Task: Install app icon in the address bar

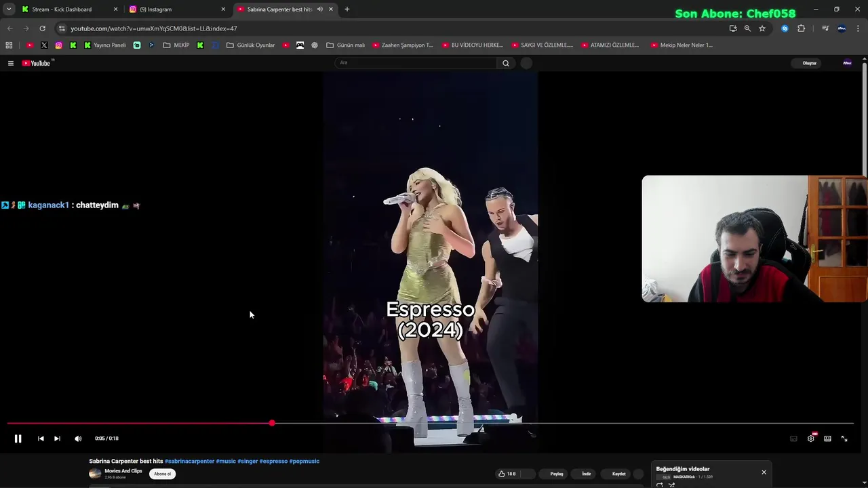Action: pyautogui.click(x=733, y=28)
